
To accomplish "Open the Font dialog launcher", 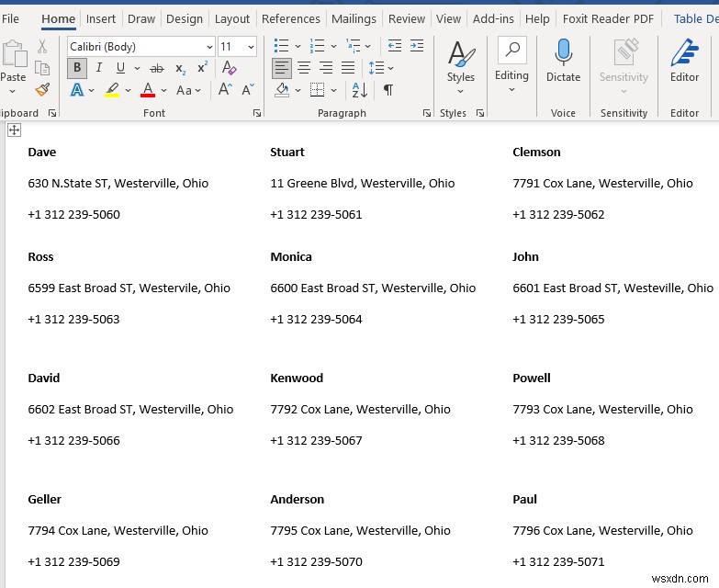I will (x=257, y=113).
